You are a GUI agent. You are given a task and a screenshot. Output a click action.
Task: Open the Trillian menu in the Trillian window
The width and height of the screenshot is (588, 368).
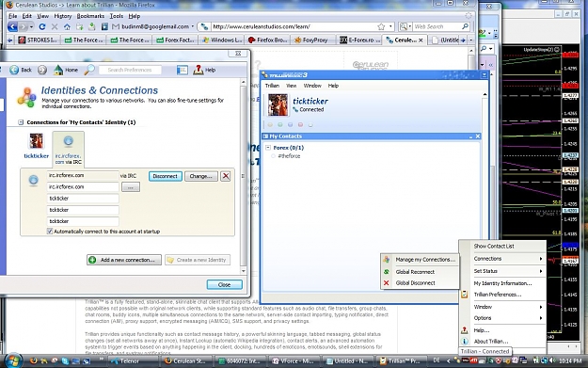click(272, 86)
